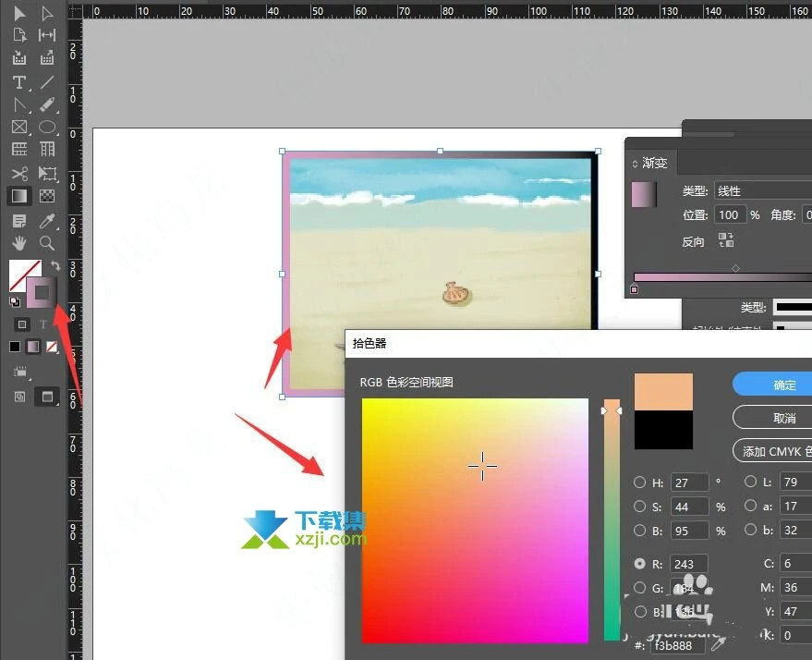Select the Line tool
812x660 pixels.
point(47,82)
